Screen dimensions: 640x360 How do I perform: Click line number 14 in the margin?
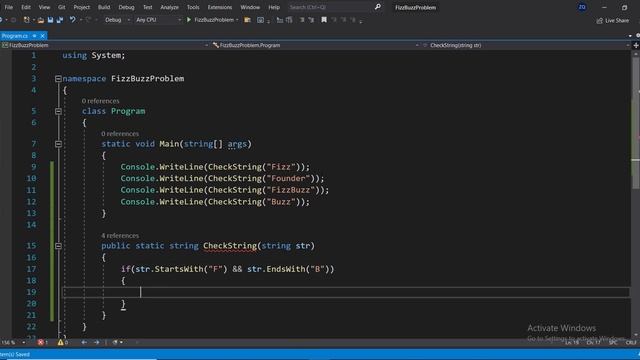click(x=31, y=224)
